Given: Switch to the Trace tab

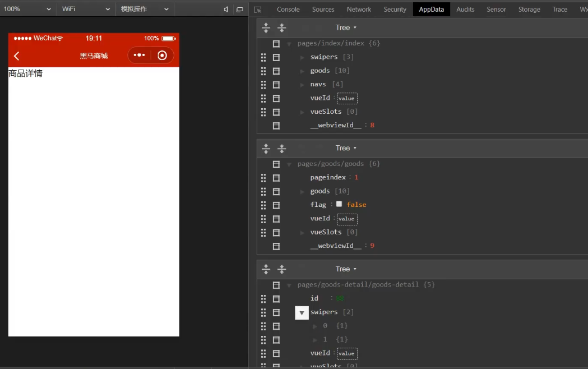Looking at the screenshot, I should [x=559, y=10].
